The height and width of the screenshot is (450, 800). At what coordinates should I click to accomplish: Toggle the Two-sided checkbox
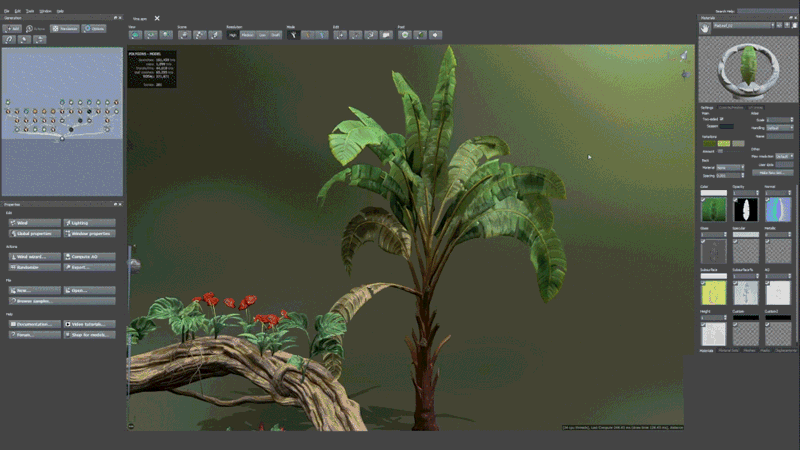pyautogui.click(x=721, y=119)
